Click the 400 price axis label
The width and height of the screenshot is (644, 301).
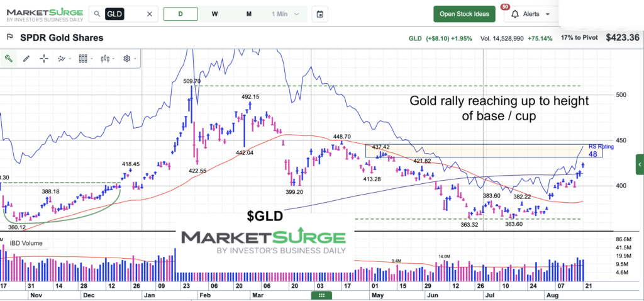tap(620, 186)
